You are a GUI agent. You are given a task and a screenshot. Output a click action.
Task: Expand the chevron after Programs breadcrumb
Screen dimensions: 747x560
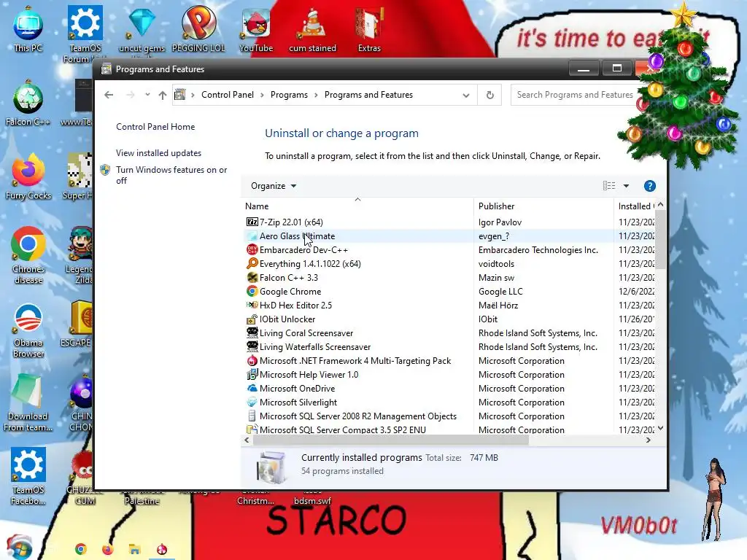(x=316, y=95)
